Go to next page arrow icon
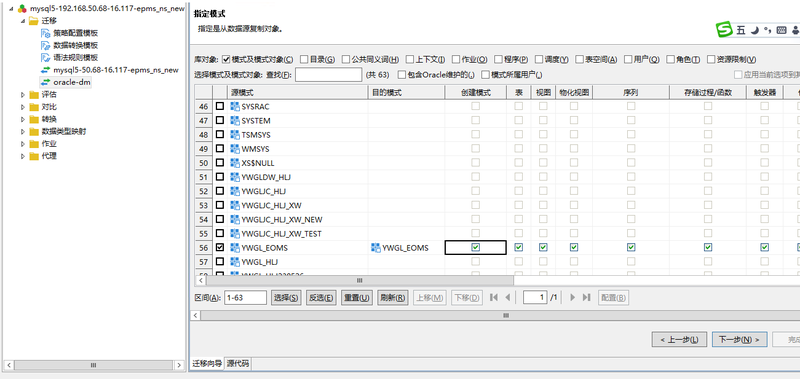The image size is (800, 379). pos(572,297)
